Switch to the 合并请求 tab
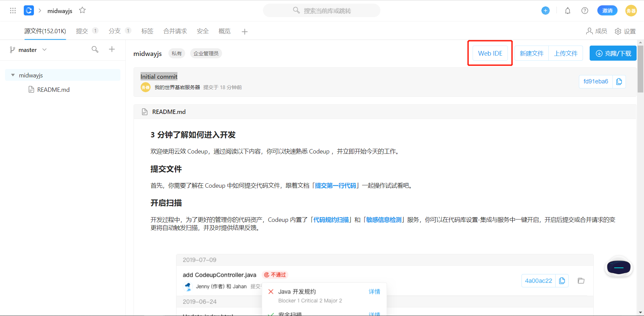 (175, 31)
